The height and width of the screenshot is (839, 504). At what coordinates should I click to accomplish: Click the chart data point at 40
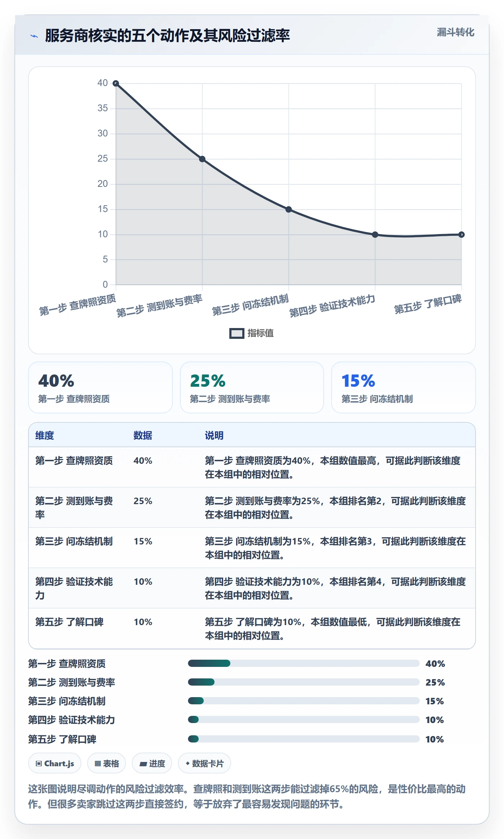[x=116, y=84]
